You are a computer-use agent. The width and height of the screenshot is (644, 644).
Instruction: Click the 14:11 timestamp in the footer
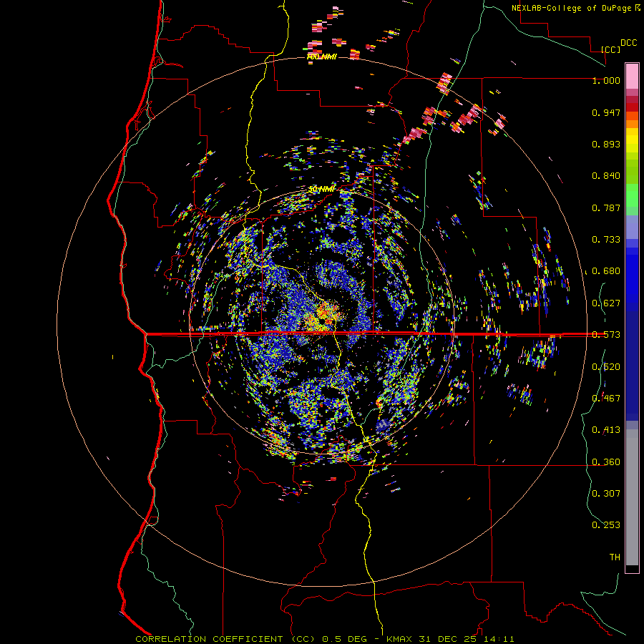(500, 639)
